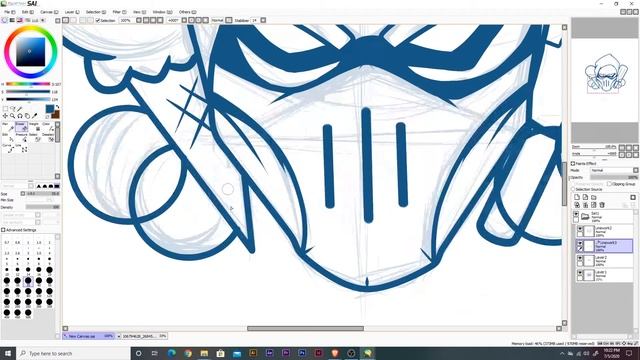The image size is (640, 360).
Task: Open the Others menu
Action: [x=187, y=12]
